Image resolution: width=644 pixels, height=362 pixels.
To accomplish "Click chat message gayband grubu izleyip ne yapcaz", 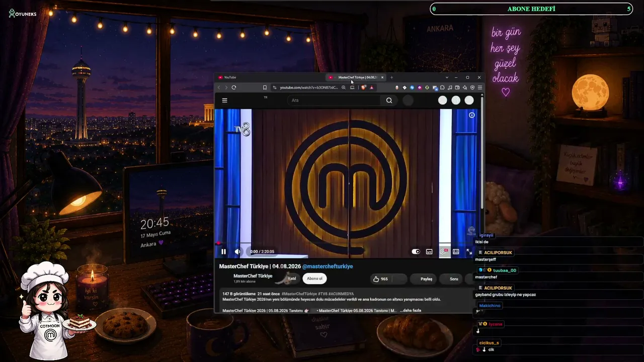I will (505, 295).
